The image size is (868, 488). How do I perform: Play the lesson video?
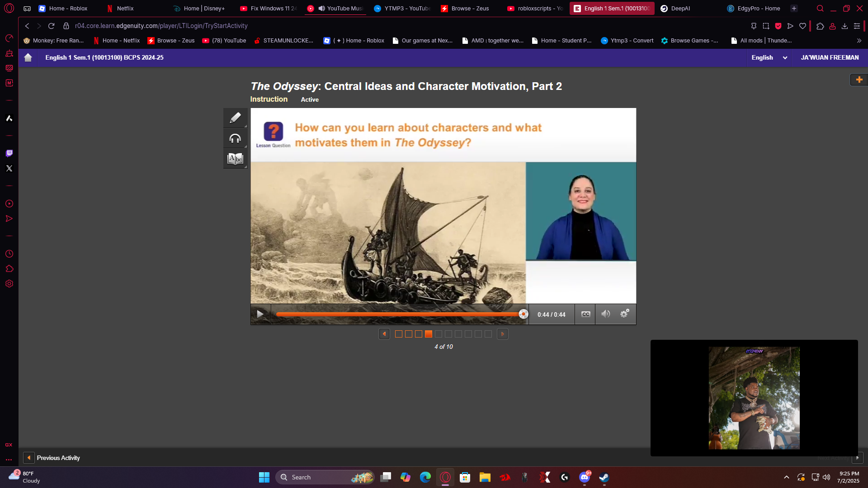pos(260,314)
